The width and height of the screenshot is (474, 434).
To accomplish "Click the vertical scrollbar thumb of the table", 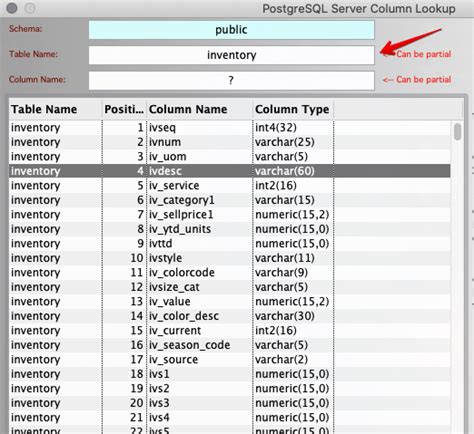I will click(x=458, y=132).
